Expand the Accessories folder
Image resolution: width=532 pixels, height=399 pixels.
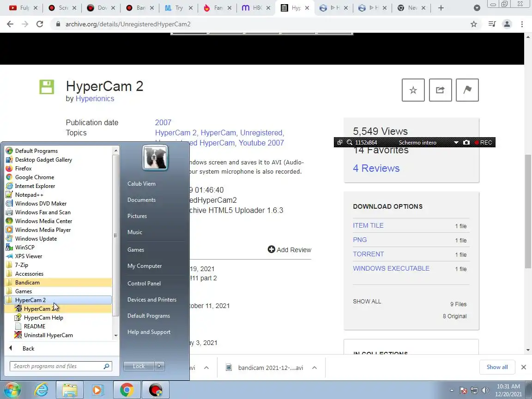[x=29, y=274]
